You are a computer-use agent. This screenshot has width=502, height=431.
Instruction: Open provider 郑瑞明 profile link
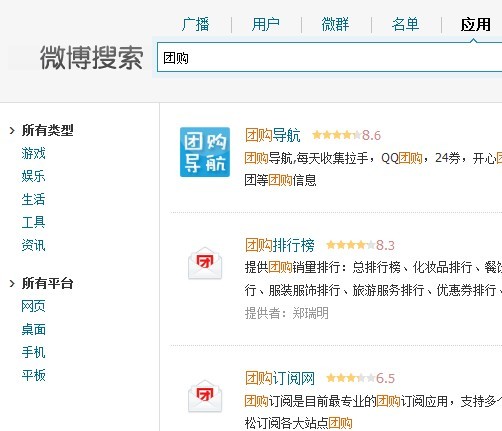point(310,313)
